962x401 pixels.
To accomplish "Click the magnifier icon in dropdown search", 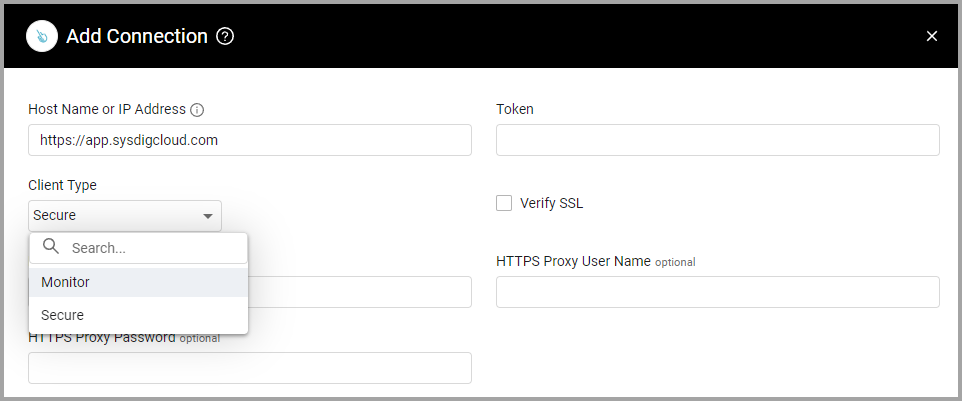I will (x=52, y=247).
